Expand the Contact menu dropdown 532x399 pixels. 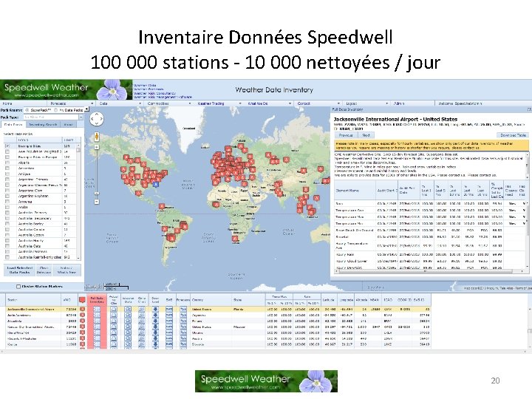338,103
